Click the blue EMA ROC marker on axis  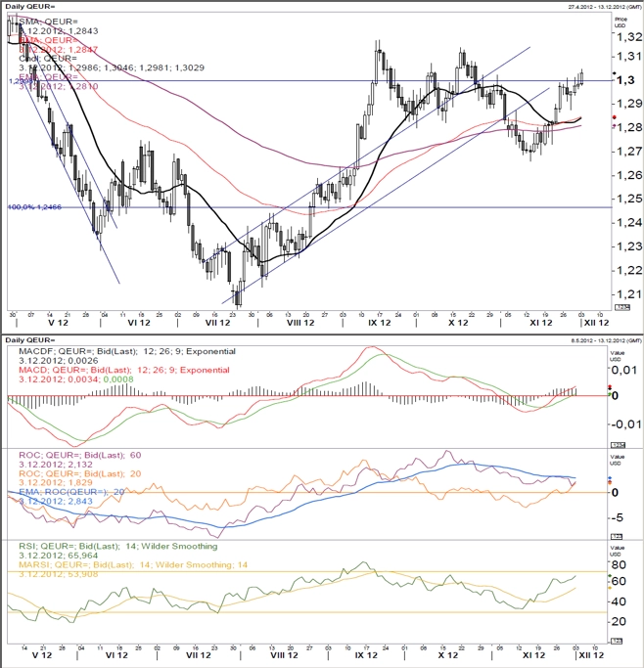tap(610, 478)
